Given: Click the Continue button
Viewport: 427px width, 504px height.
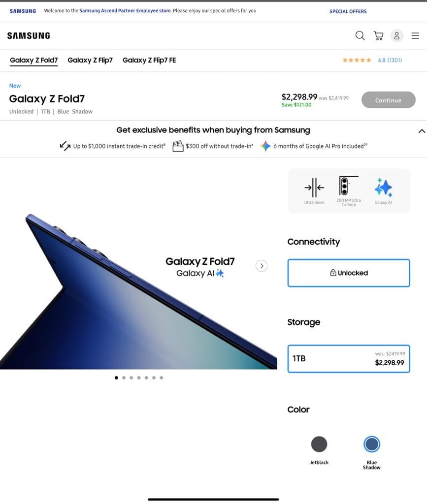Looking at the screenshot, I should click(x=389, y=100).
